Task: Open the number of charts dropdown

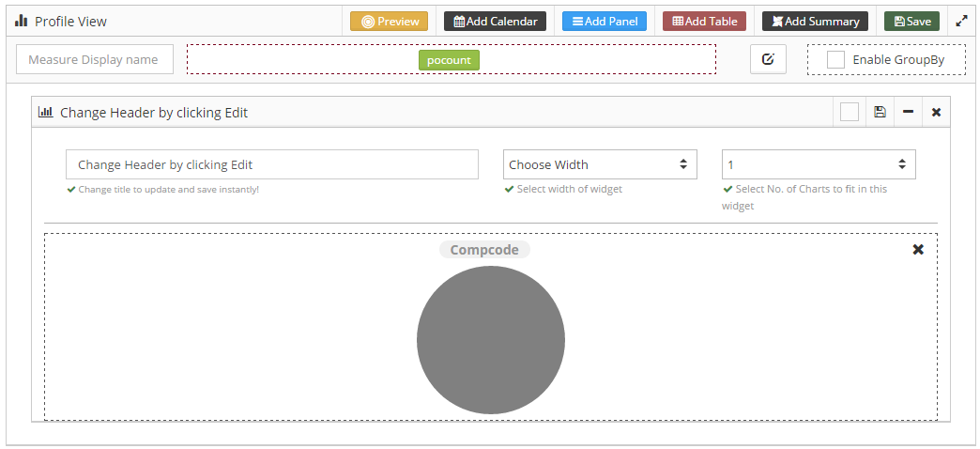Action: click(x=819, y=164)
